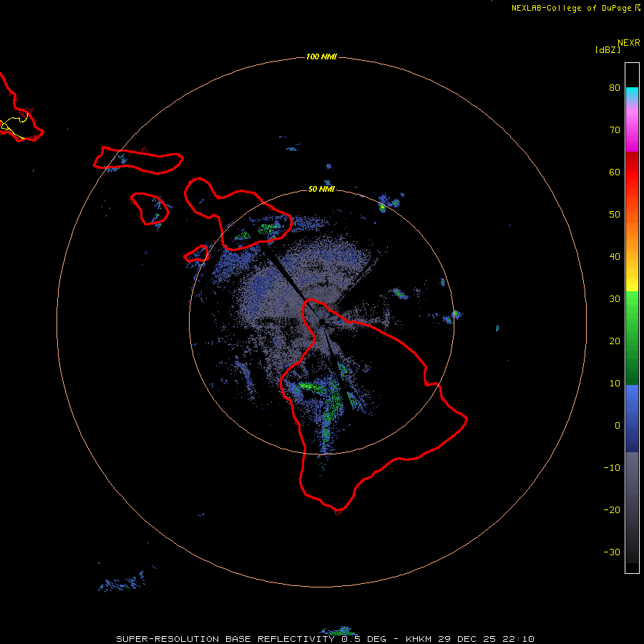Click the 60 dBZ scale value
The height and width of the screenshot is (644, 644).
click(615, 172)
